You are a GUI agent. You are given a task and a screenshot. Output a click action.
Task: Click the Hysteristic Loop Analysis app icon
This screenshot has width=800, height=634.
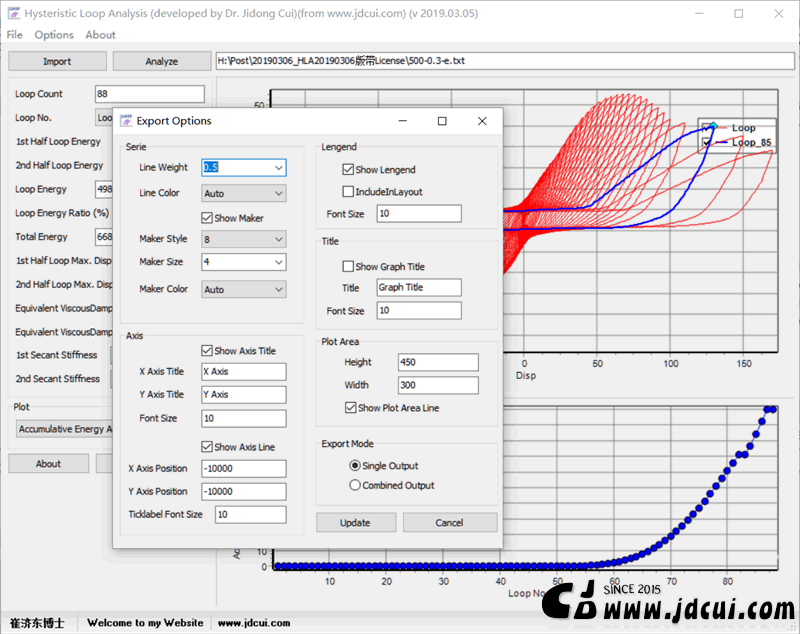pos(14,13)
